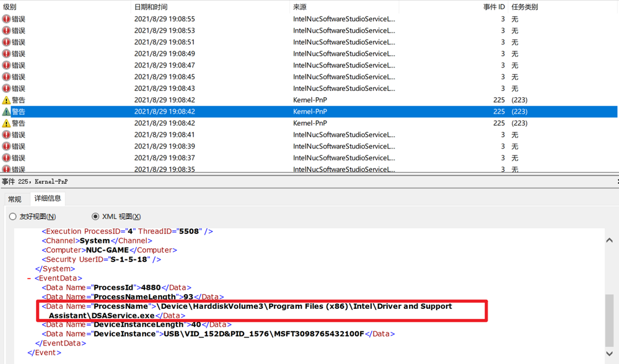619x364 pixels.
Task: Click the warning icon of the highlighted Kernel-PnP row
Action: 6,111
